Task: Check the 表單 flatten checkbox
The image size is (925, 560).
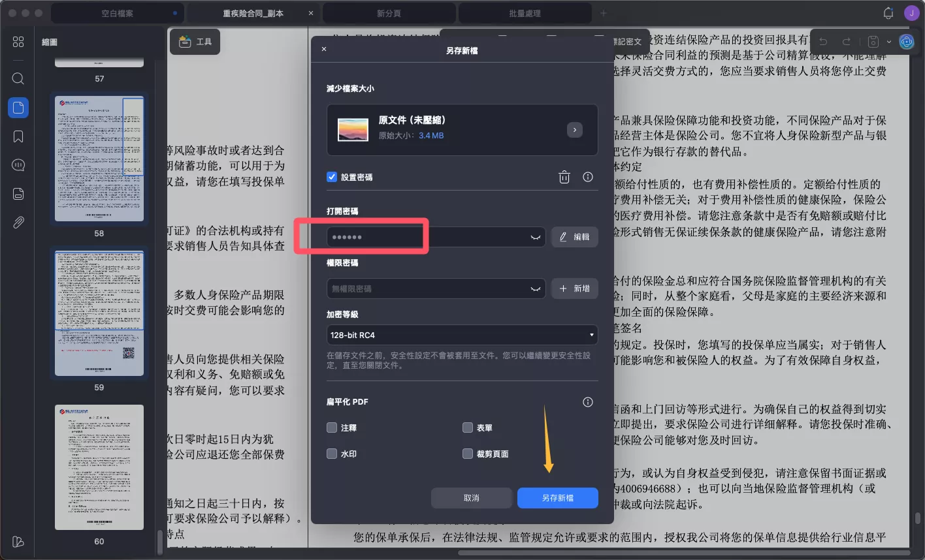Action: (468, 428)
